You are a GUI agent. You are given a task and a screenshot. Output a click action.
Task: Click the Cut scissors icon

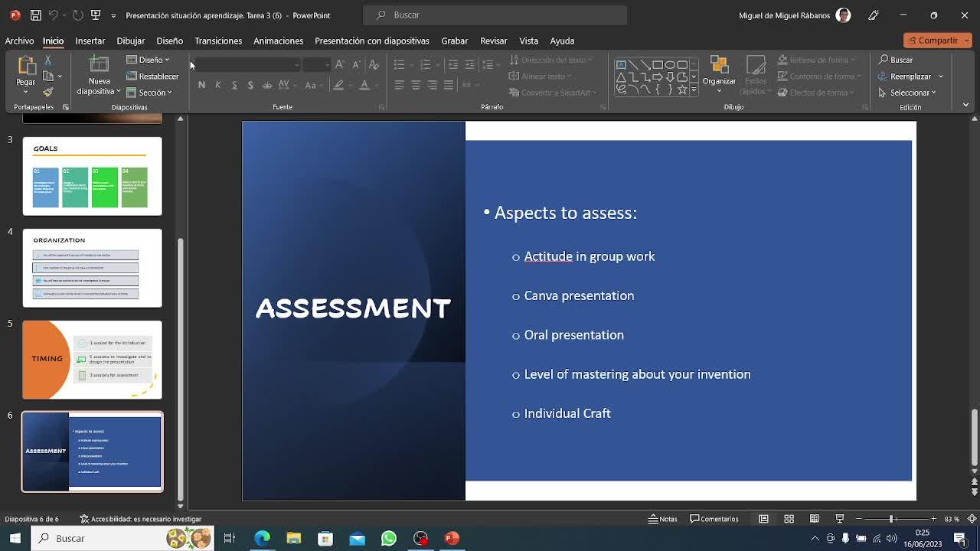tap(47, 60)
